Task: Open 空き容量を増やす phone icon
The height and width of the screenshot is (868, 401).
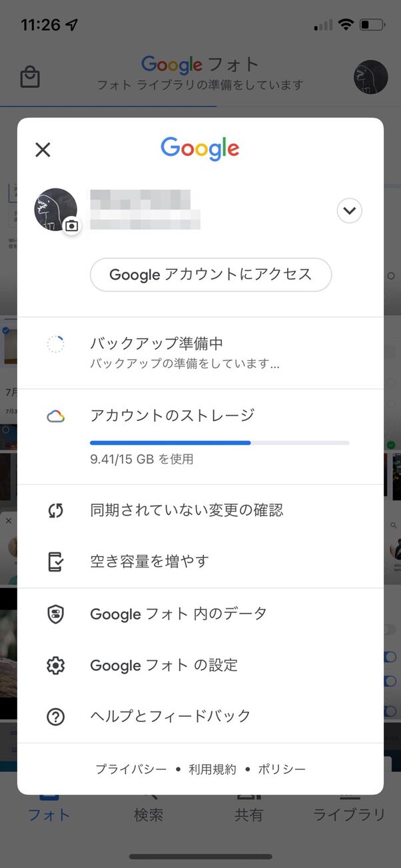Action: 56,560
